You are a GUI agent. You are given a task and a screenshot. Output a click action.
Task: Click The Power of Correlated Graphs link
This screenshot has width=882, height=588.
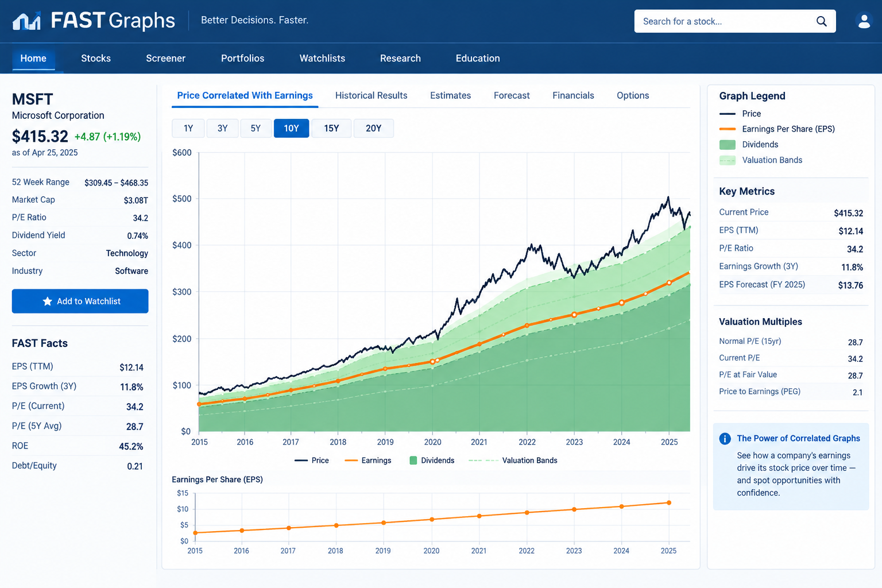point(799,439)
